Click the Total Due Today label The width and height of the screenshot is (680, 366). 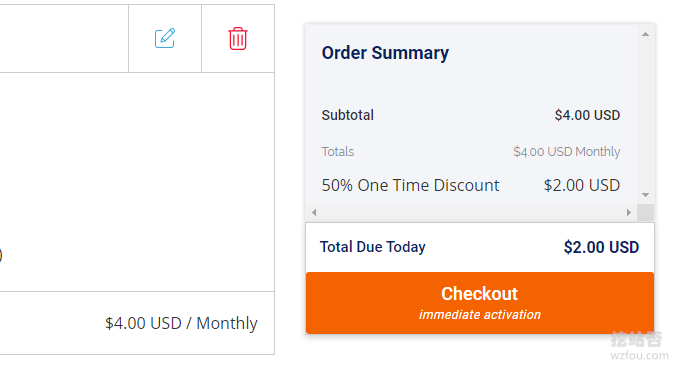[x=373, y=247]
